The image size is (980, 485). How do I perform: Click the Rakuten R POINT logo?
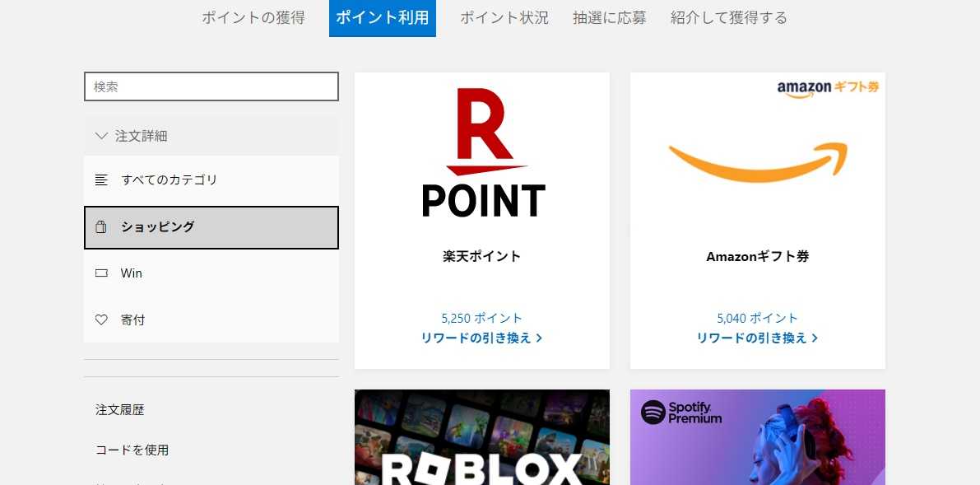coord(483,152)
